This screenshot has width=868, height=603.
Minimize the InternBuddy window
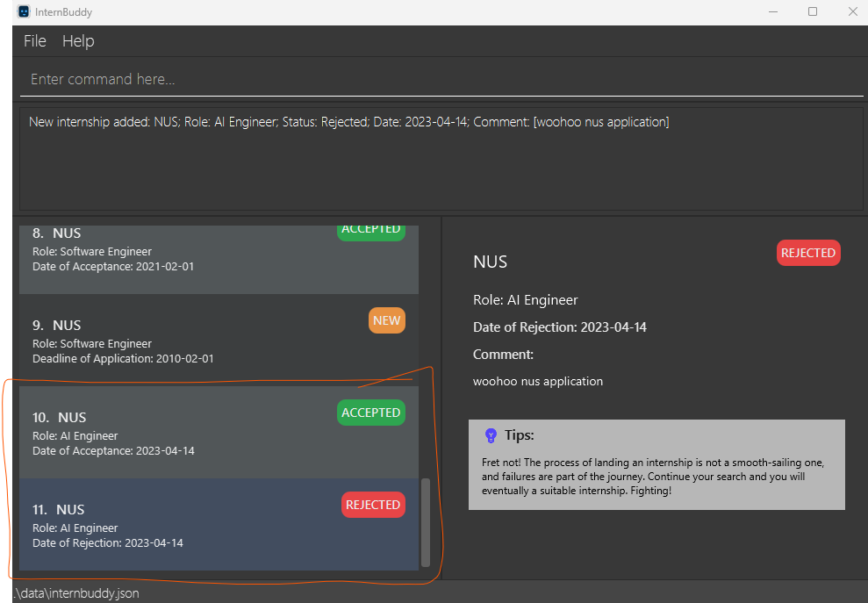point(773,11)
